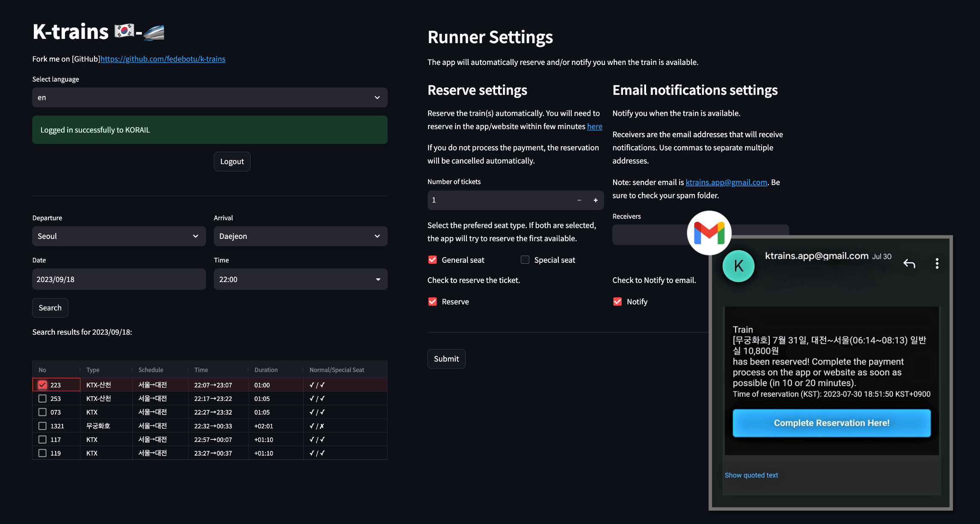Click Complete Reservation Here! button
Screen dimensions: 980x524
pyautogui.click(x=832, y=423)
